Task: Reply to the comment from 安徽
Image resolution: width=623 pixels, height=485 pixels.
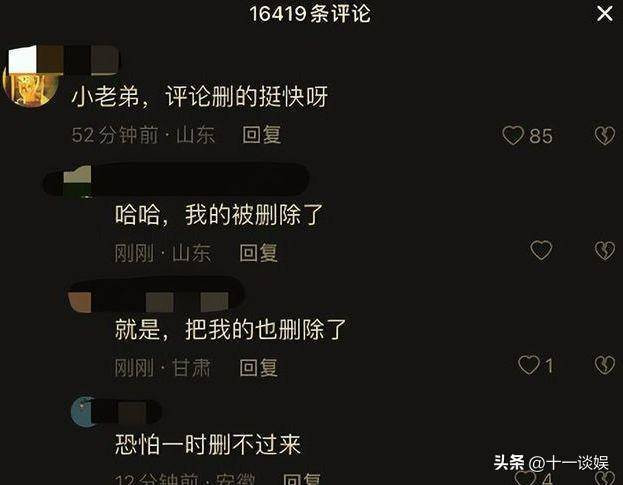Action: point(302,479)
